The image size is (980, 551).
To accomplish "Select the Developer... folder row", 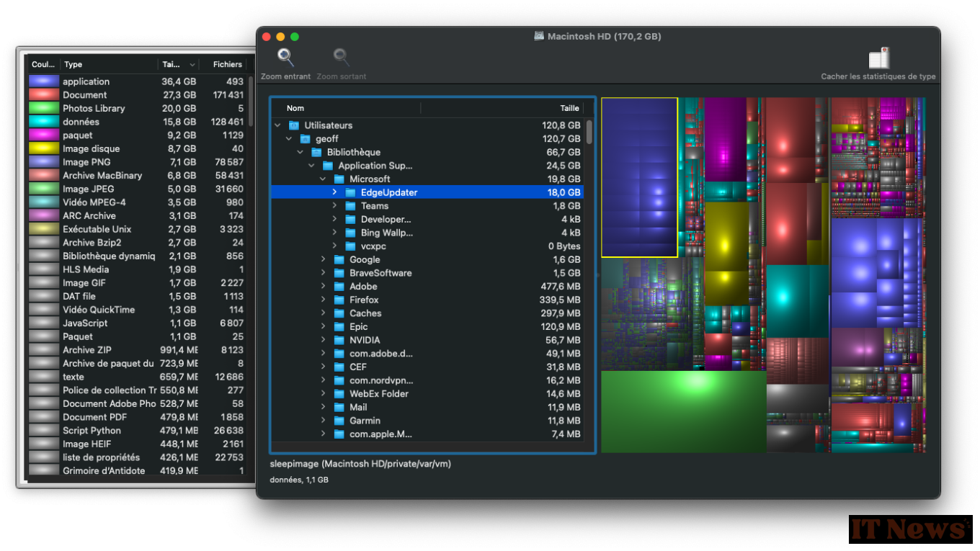I will coord(427,220).
